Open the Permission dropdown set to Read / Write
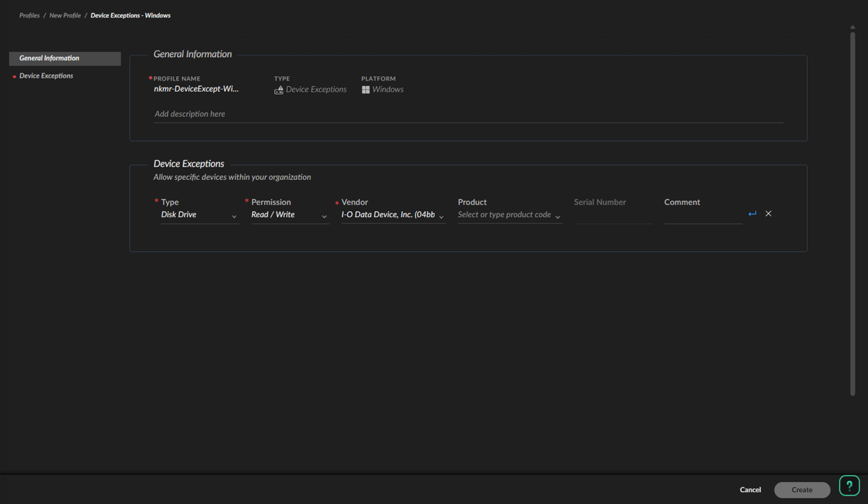 pos(289,215)
